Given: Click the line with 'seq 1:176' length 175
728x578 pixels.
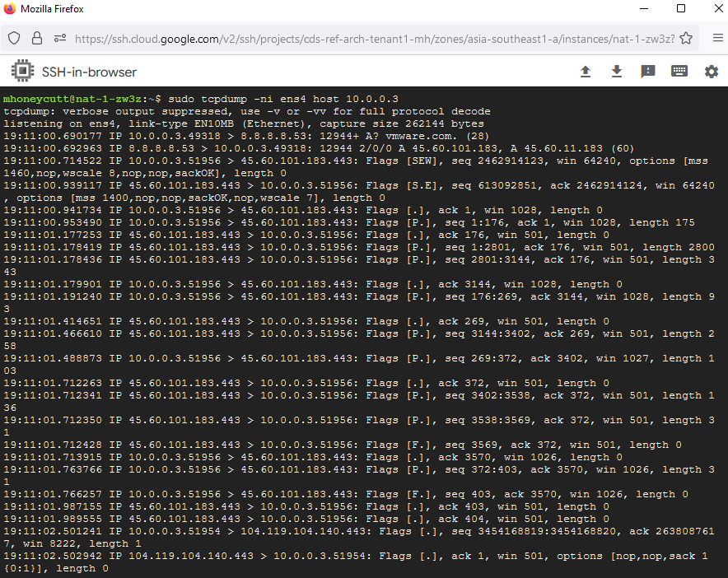Looking at the screenshot, I should 349,222.
